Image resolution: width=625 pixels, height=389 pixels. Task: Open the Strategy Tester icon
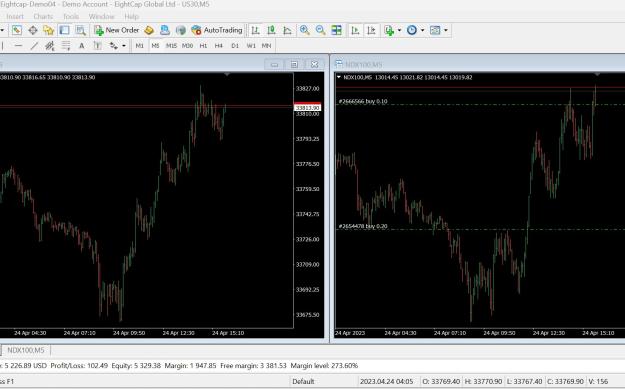[x=81, y=30]
